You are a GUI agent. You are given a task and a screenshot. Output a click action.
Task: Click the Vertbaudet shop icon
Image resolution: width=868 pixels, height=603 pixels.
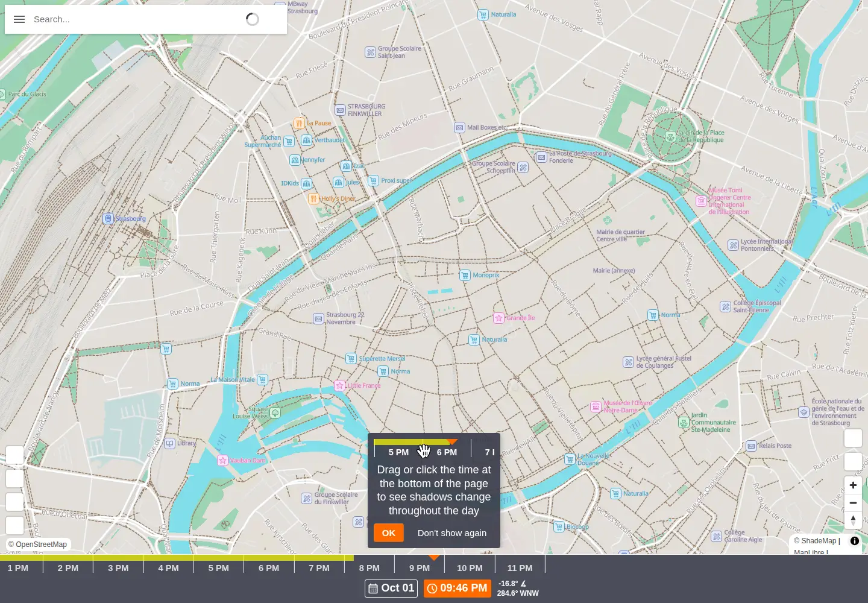[x=307, y=140]
